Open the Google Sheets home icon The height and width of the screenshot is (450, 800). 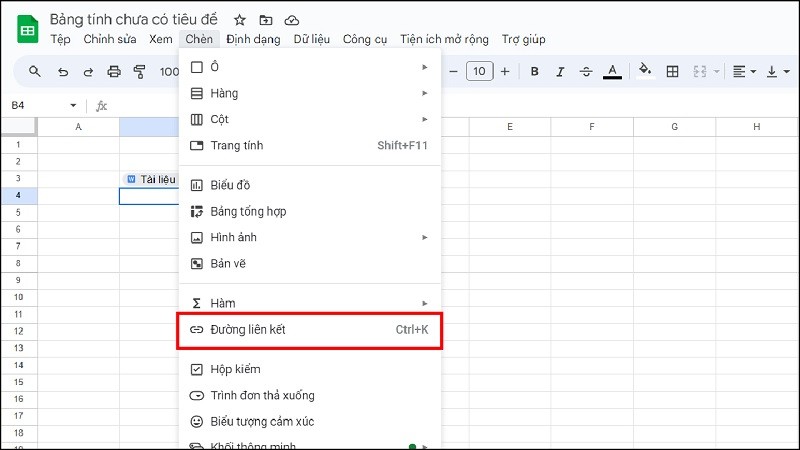point(28,30)
